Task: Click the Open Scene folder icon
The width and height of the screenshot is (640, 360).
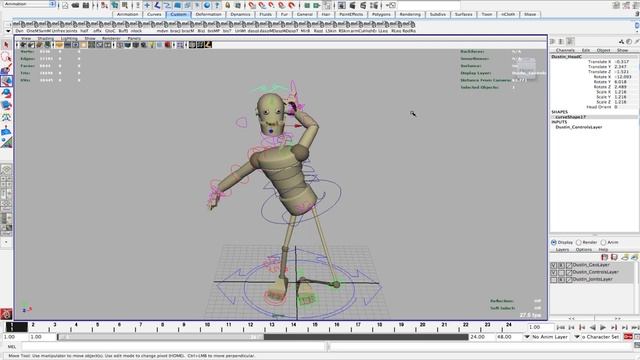Action: pyautogui.click(x=76, y=5)
